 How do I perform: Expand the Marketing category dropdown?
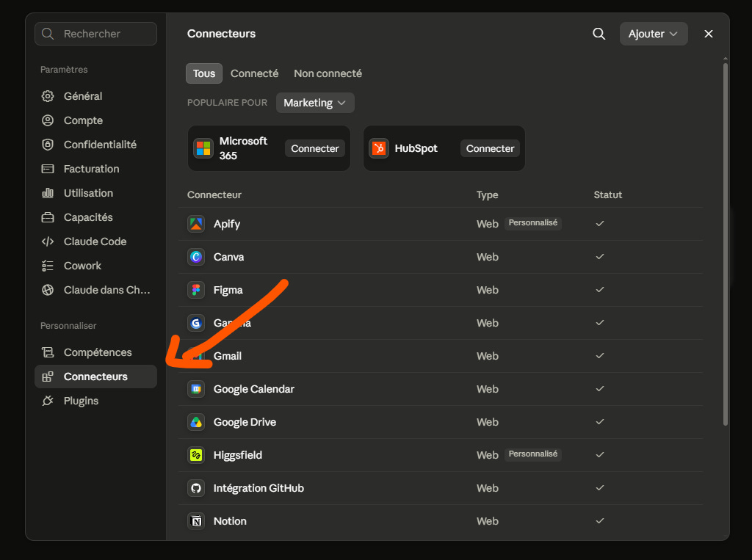point(315,103)
